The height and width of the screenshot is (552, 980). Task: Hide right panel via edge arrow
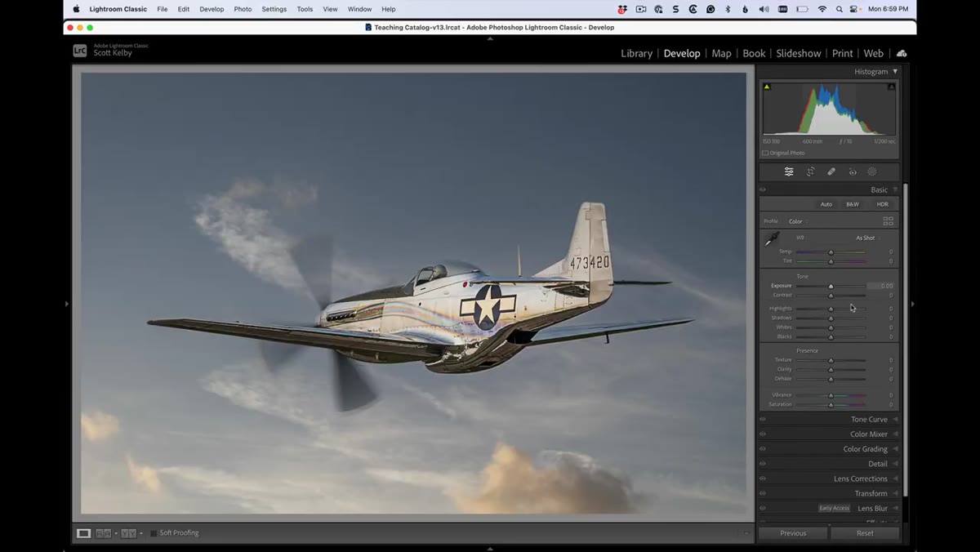[912, 304]
